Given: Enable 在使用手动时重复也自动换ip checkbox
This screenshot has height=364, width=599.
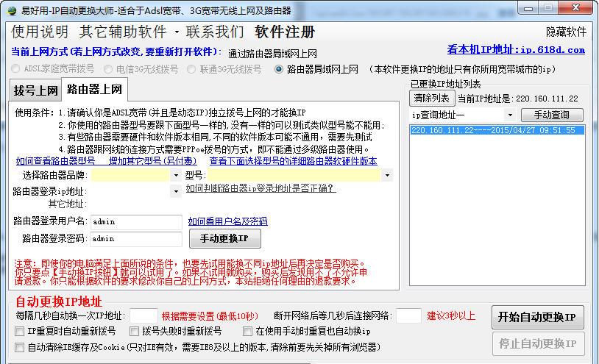Looking at the screenshot, I should [247, 331].
